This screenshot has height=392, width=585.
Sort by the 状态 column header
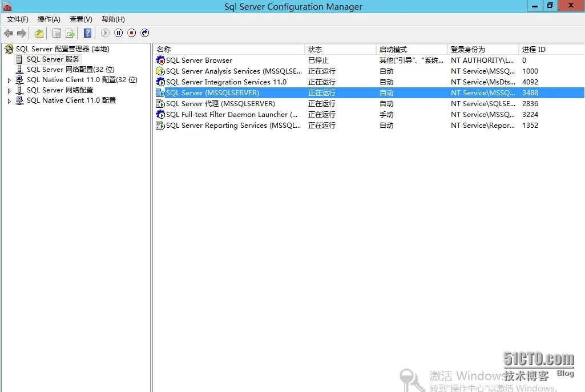tap(340, 49)
